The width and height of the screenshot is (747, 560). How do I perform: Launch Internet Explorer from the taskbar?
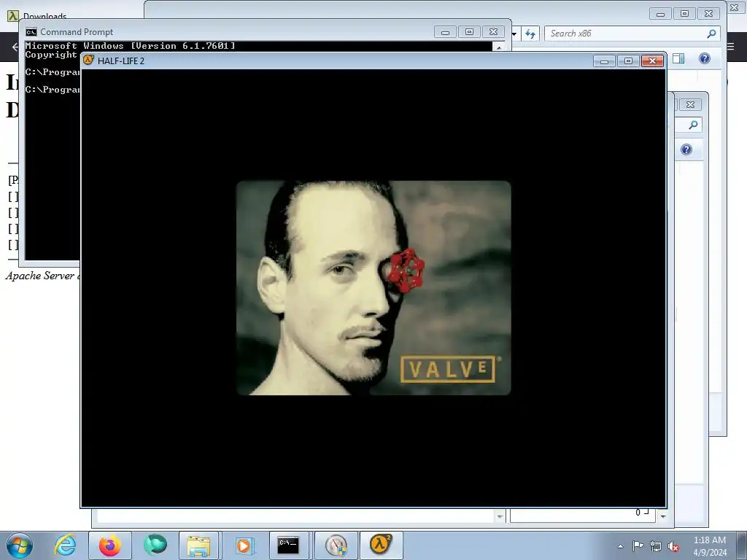pos(65,545)
